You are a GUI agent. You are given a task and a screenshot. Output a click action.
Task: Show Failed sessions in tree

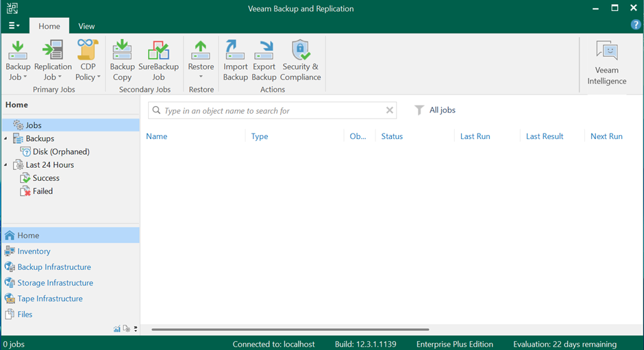42,191
